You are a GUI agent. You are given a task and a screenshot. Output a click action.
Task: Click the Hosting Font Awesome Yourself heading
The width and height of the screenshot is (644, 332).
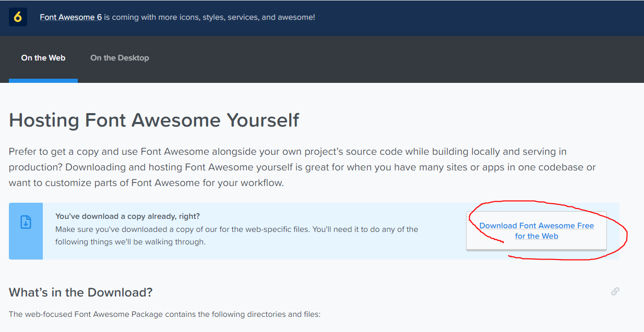(154, 120)
